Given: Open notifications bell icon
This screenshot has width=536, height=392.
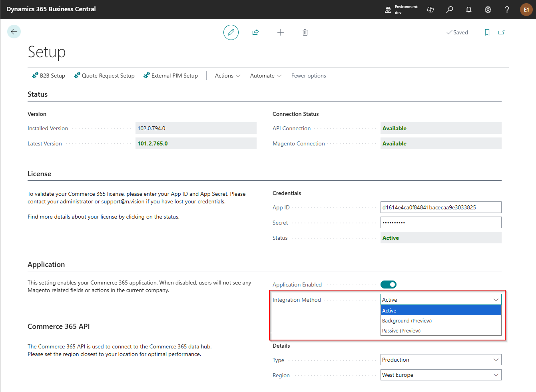Looking at the screenshot, I should [469, 10].
